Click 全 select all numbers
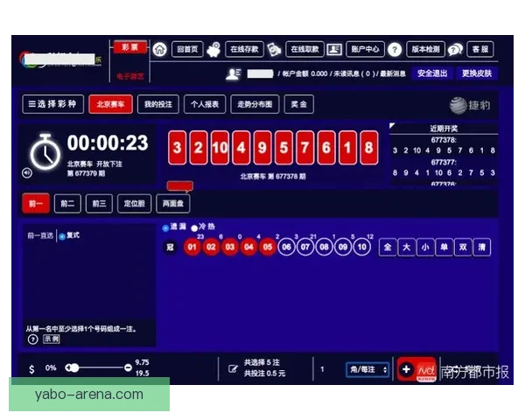 388,247
